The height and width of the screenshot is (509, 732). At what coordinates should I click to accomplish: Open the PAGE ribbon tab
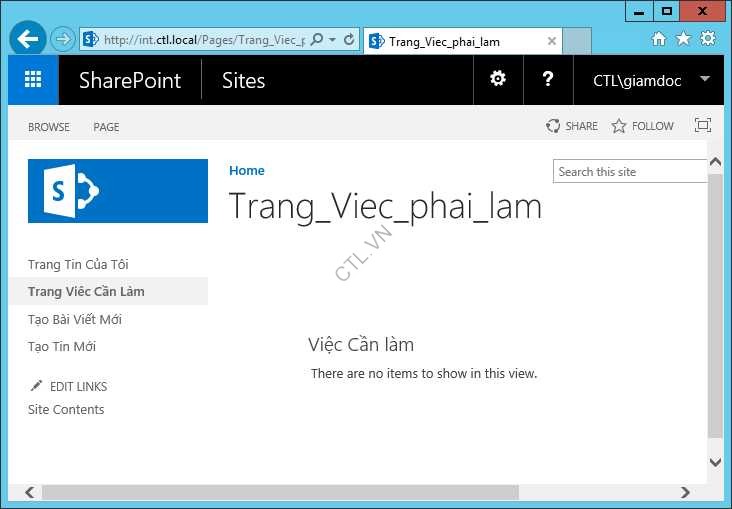pyautogui.click(x=106, y=127)
